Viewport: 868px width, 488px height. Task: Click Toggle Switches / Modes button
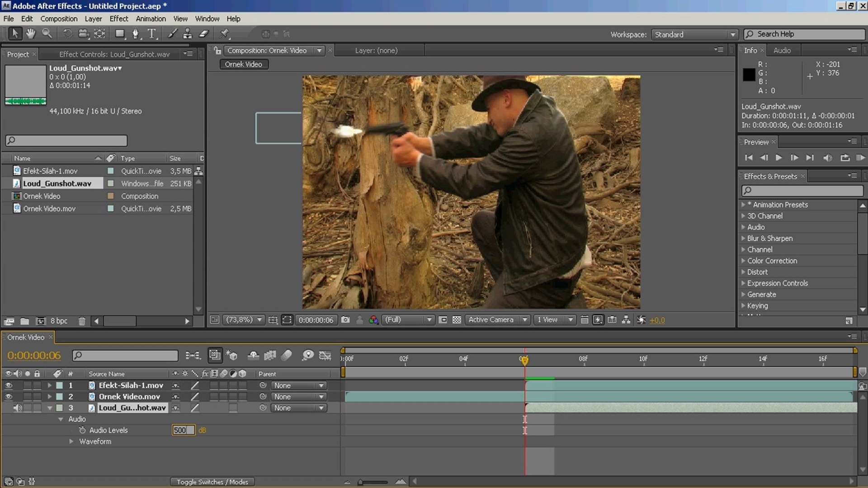tap(212, 482)
